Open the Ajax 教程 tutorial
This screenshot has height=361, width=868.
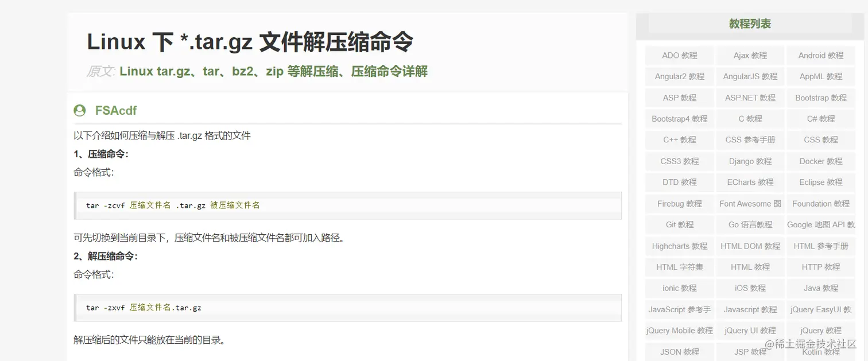tap(750, 56)
